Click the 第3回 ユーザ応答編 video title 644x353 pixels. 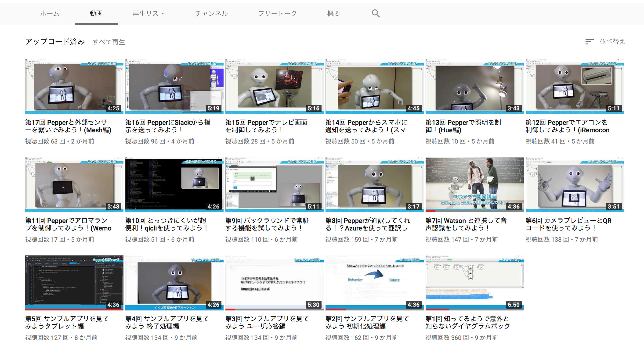coord(267,322)
